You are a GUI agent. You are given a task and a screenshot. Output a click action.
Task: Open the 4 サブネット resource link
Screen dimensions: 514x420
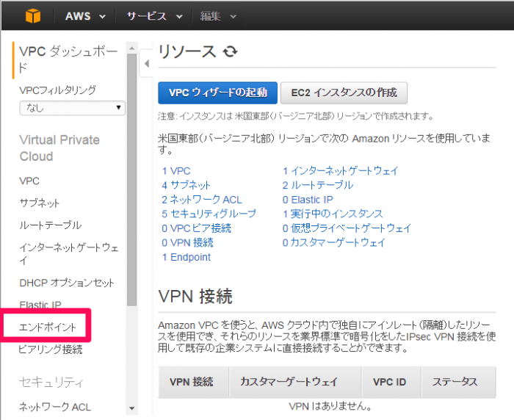point(186,185)
